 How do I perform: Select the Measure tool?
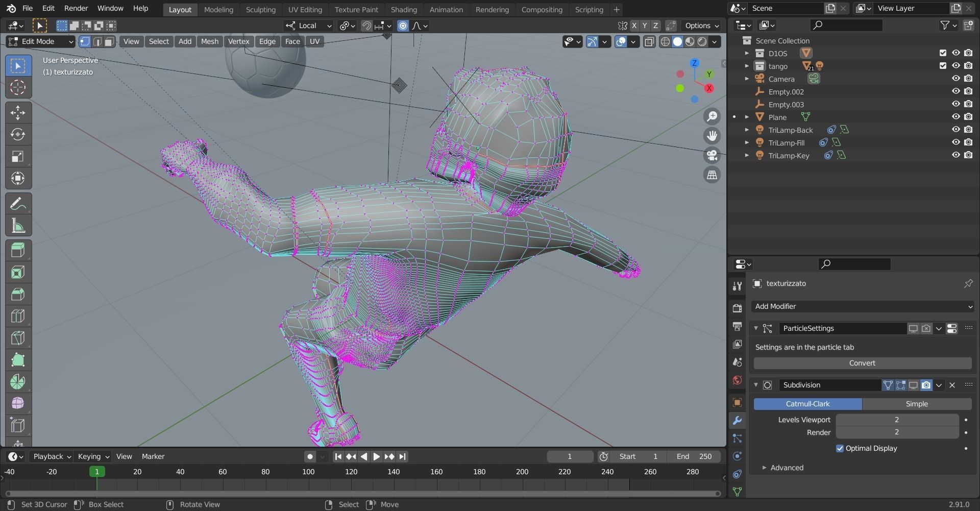point(18,226)
